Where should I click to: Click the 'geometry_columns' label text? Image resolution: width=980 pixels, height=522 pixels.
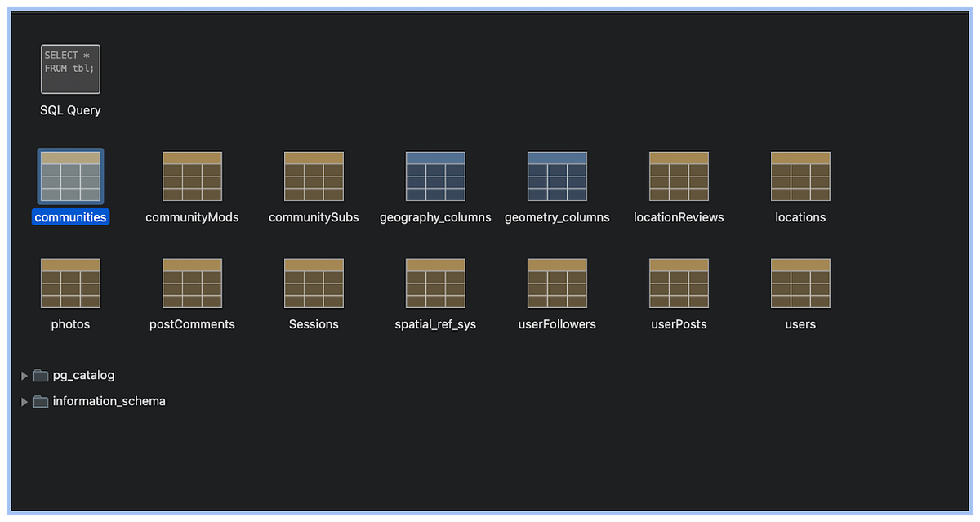557,217
